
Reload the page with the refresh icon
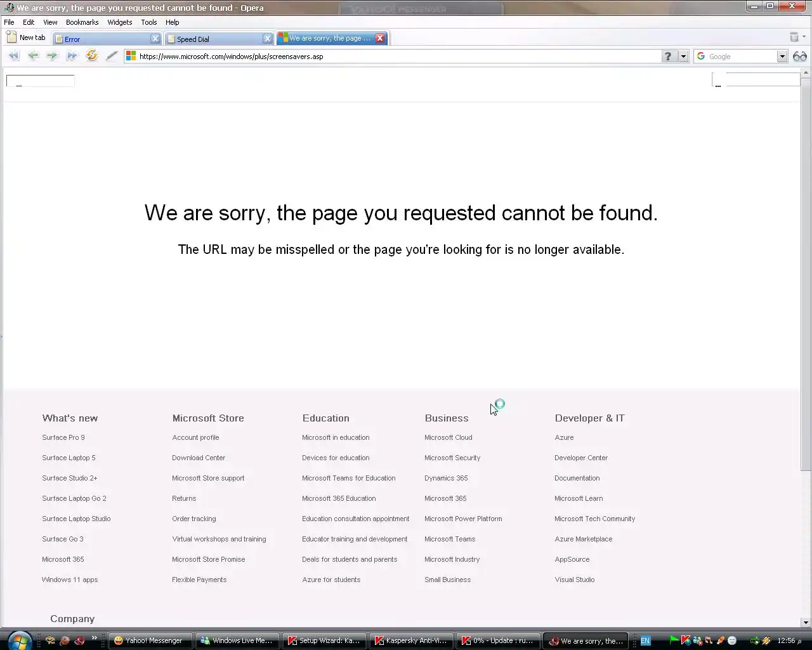[92, 56]
